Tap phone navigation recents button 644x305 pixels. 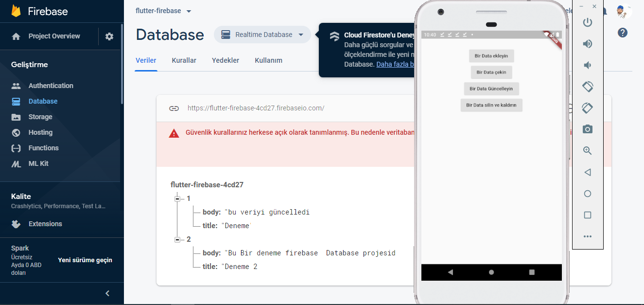pyautogui.click(x=532, y=272)
